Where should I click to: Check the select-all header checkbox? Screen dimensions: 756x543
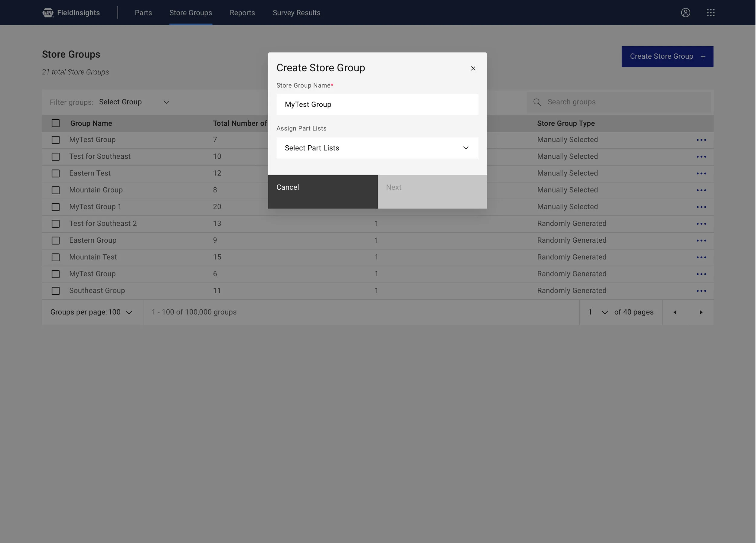coord(56,123)
